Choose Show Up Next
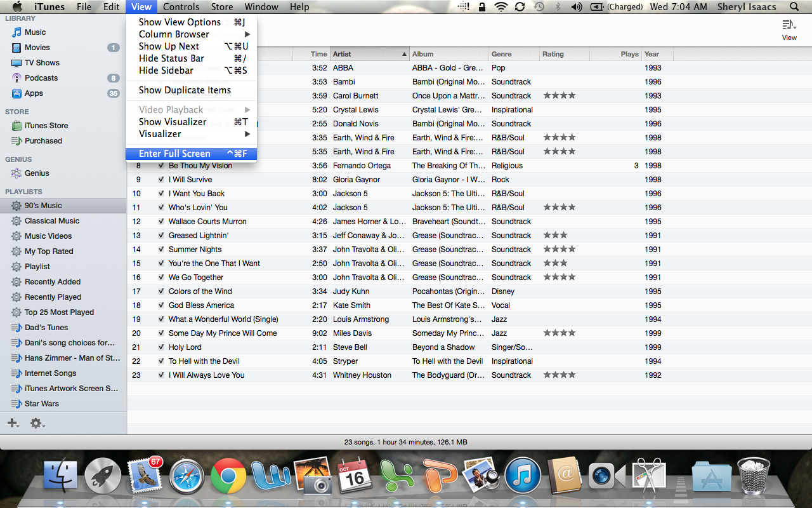 pos(191,46)
